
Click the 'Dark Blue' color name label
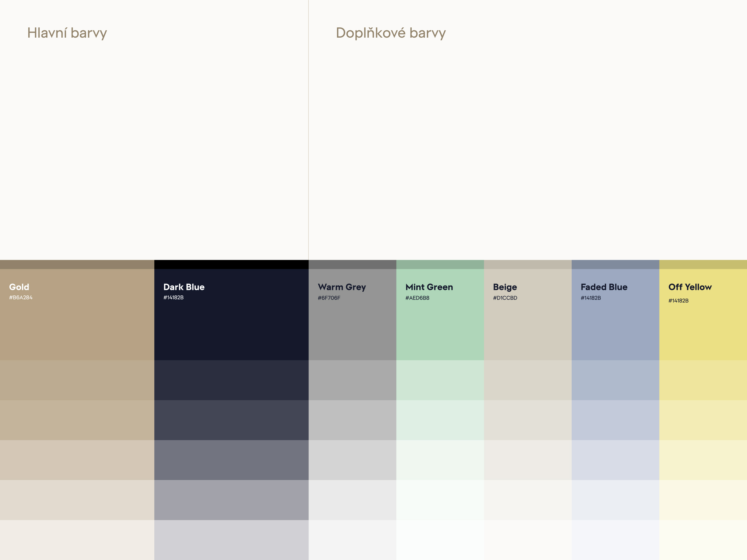tap(184, 287)
